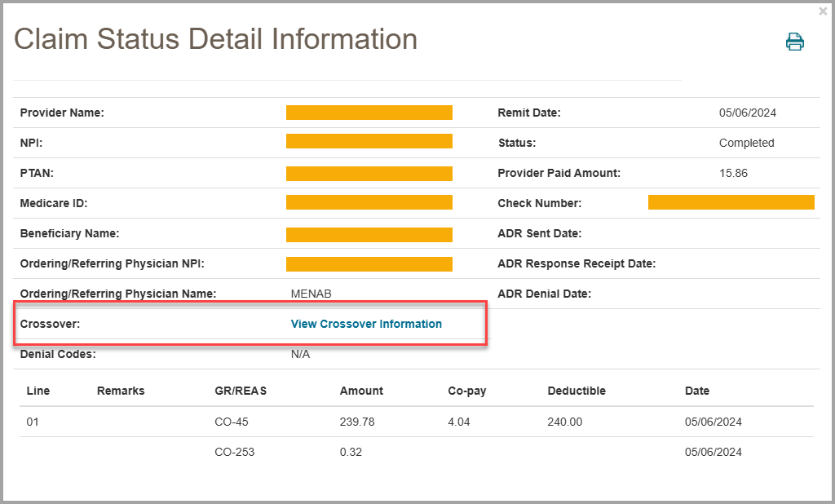Open the View Crossover Information link
Screen dimensions: 835x504
[366, 324]
